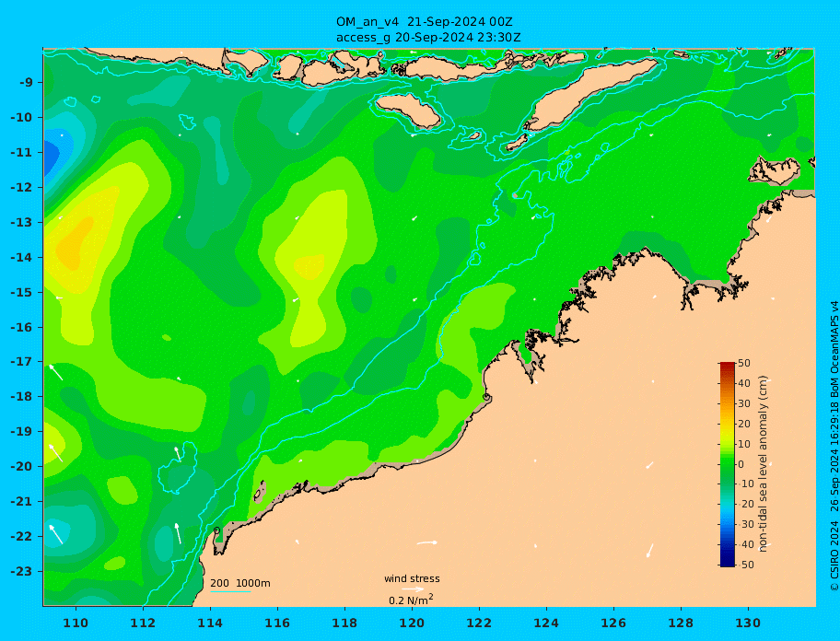
Task: Click the color bar value 30
Action: 744,403
